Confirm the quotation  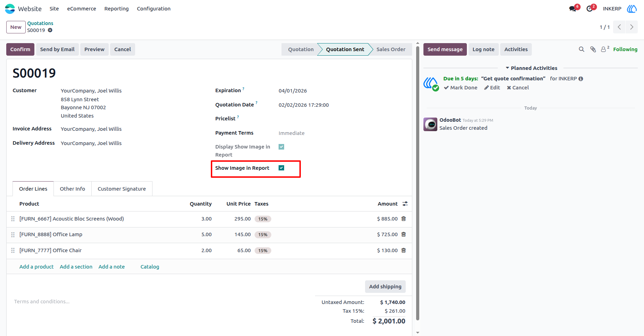[20, 49]
